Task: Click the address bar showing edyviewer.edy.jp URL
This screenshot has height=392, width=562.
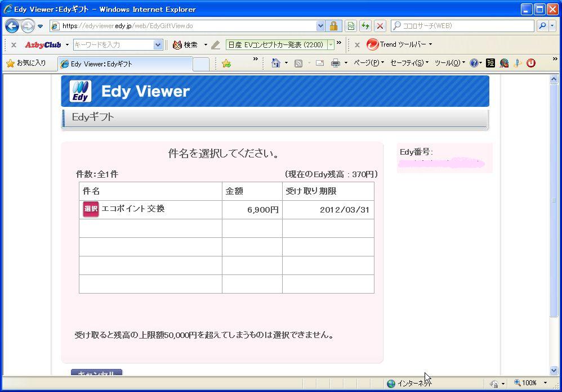Action: [183, 26]
